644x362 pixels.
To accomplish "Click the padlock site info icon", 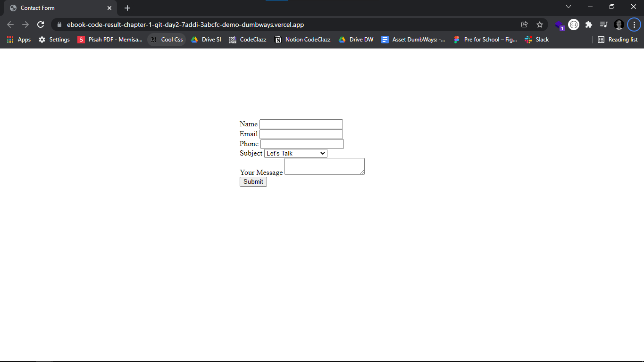I will 59,25.
